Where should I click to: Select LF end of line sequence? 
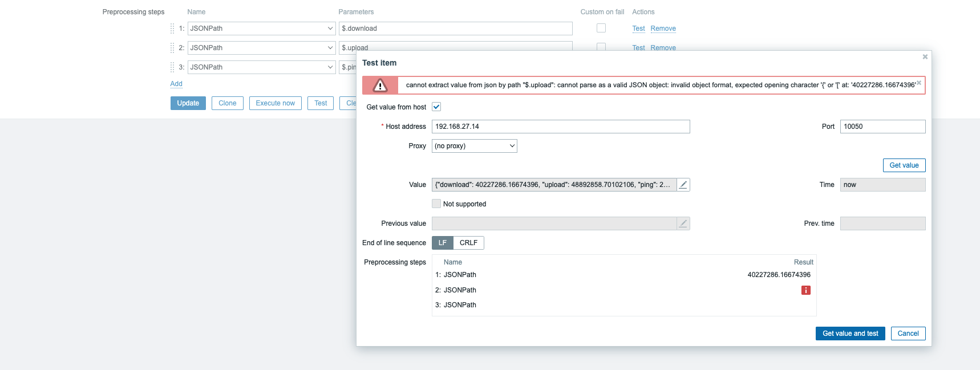tap(443, 243)
